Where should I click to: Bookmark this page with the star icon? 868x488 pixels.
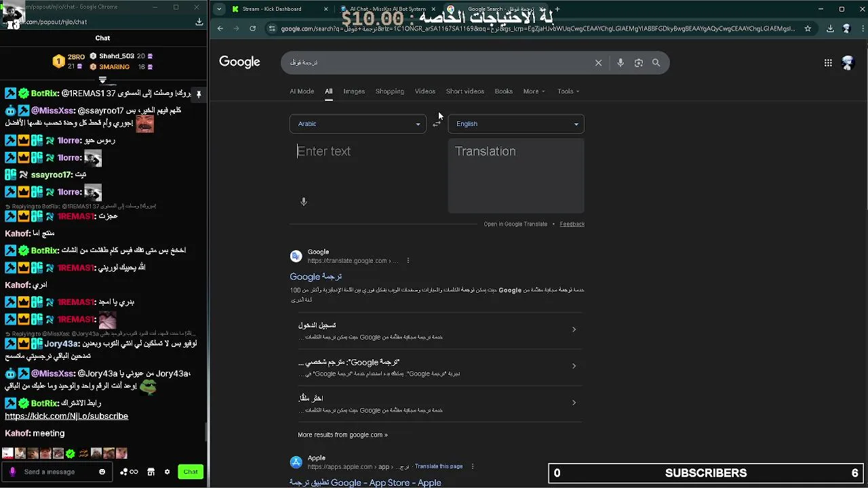coord(808,28)
